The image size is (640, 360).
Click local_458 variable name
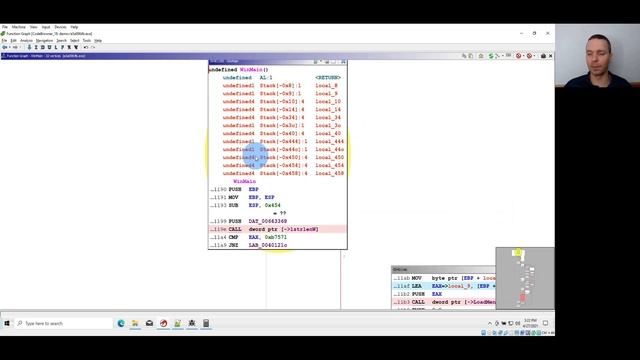(x=329, y=173)
